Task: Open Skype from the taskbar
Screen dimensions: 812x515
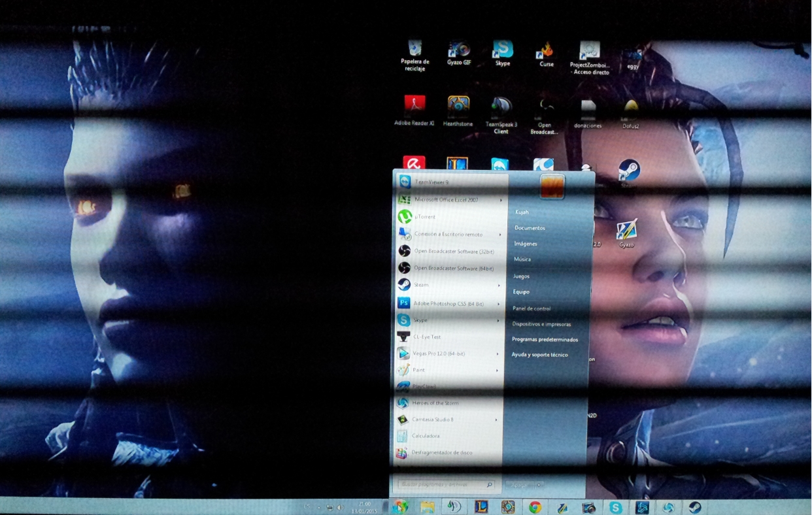Action: click(x=615, y=507)
